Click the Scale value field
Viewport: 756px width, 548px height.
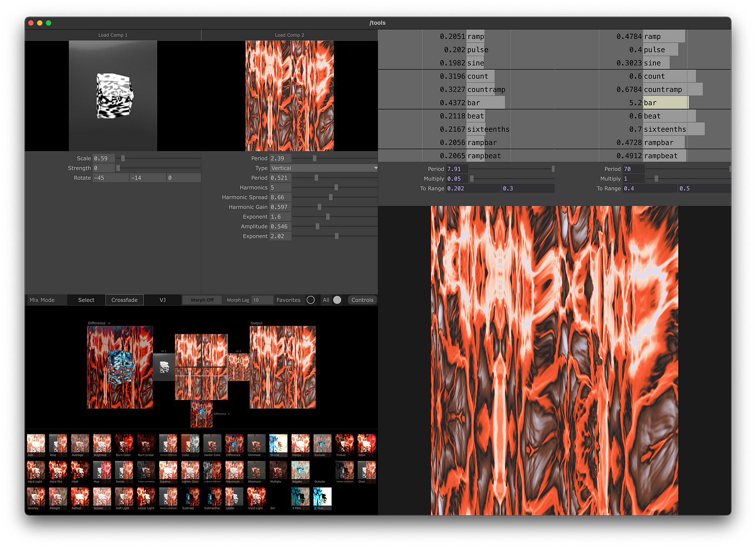click(103, 158)
